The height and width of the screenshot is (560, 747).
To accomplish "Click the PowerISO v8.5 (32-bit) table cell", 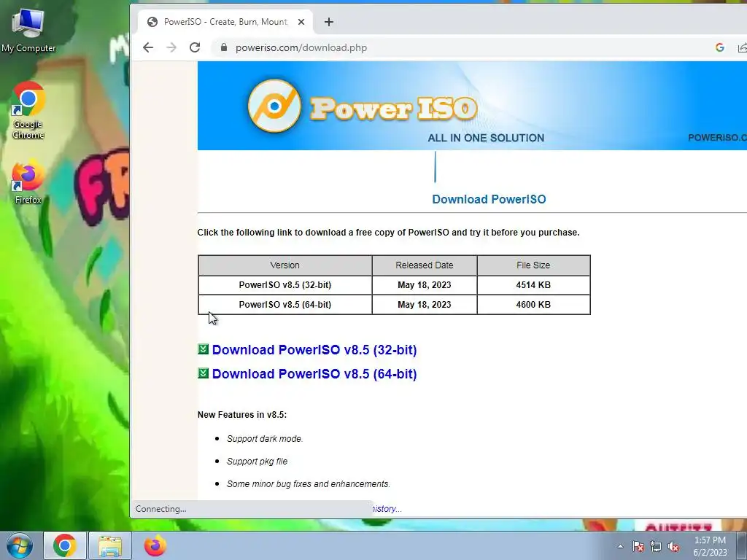I will [x=285, y=285].
